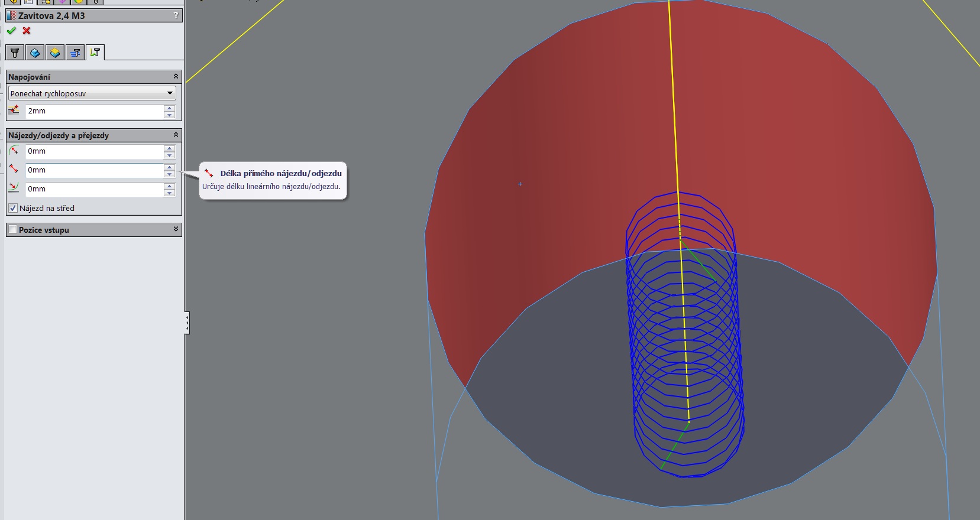The height and width of the screenshot is (520, 980).
Task: Enable the Pozice vstupu checkbox
Action: pos(13,229)
